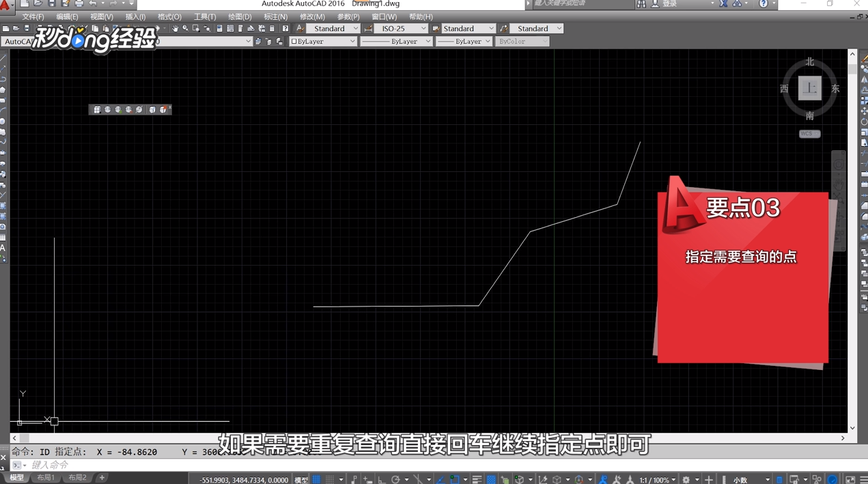The width and height of the screenshot is (868, 484).
Task: Click the Autodesk Exchange X icon
Action: coord(724,4)
